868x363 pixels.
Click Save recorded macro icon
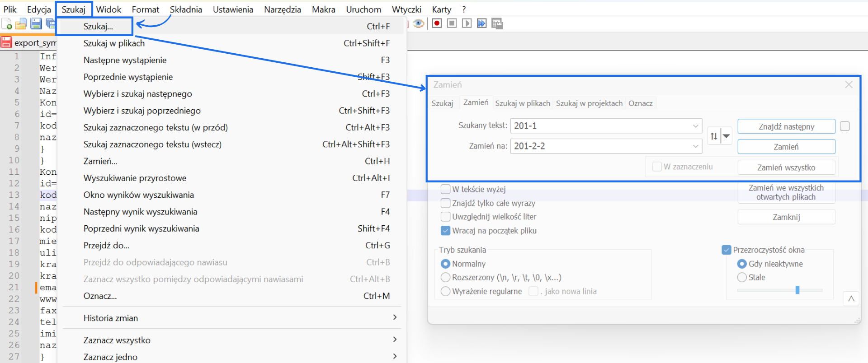[497, 23]
